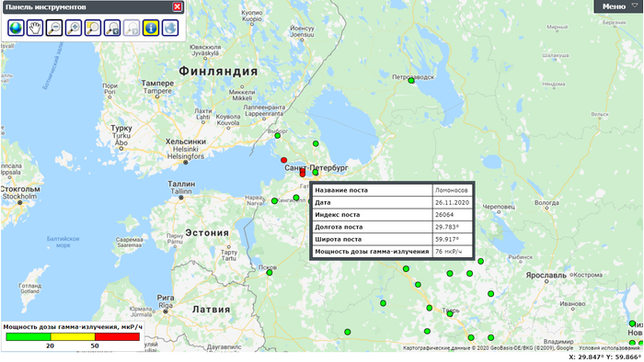Click the green marker at Петрозаводск
The width and height of the screenshot is (644, 362).
tap(411, 81)
